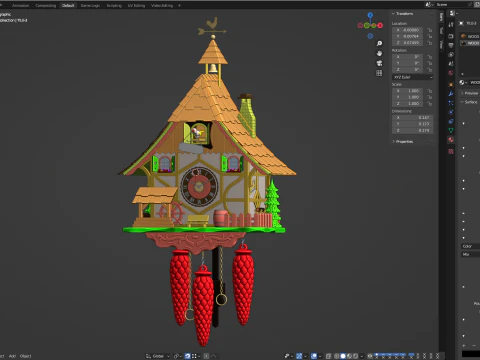The image size is (480, 360).
Task: Open the Modifiers wrench tab
Action: 451,94
